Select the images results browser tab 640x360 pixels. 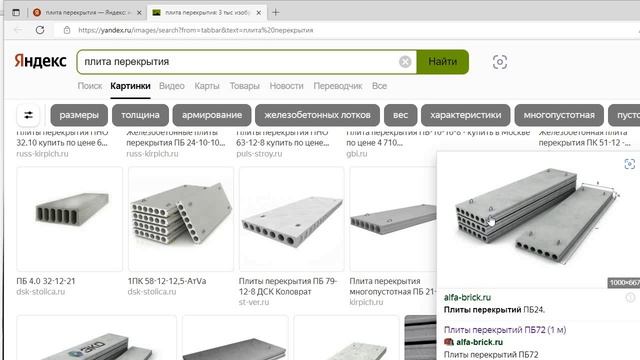(x=206, y=13)
